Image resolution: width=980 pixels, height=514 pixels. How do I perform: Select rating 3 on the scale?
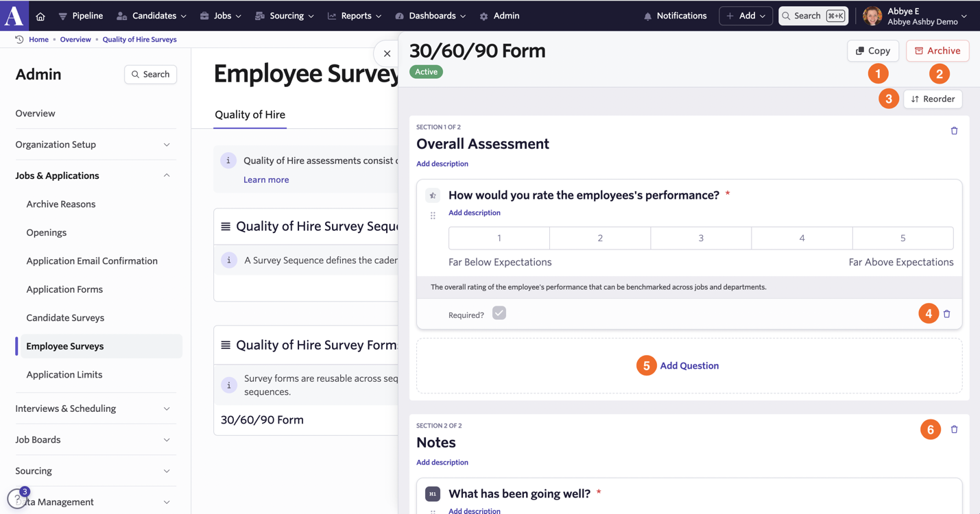[701, 238]
